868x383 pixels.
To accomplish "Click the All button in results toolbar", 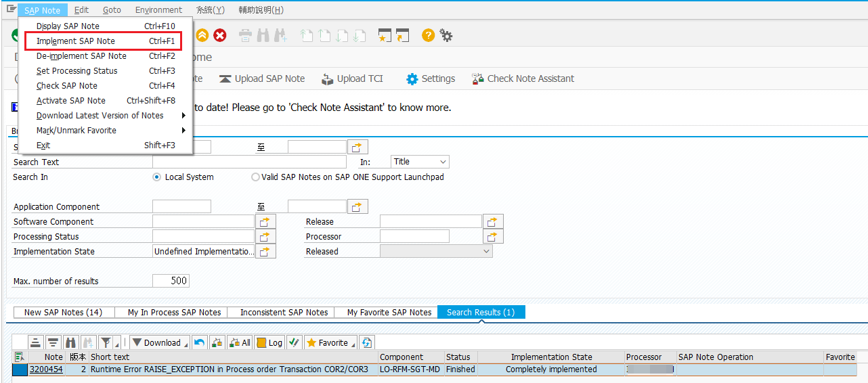I will click(240, 342).
